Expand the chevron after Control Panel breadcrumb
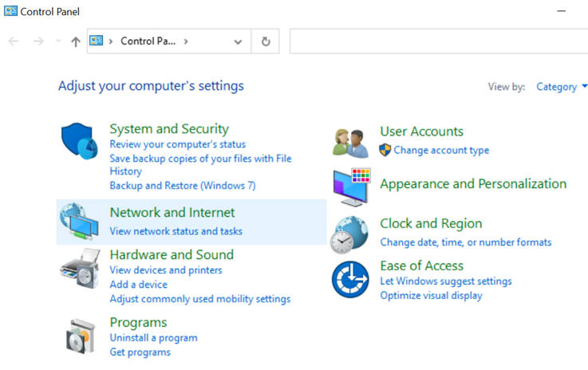The image size is (588, 370). tap(186, 41)
